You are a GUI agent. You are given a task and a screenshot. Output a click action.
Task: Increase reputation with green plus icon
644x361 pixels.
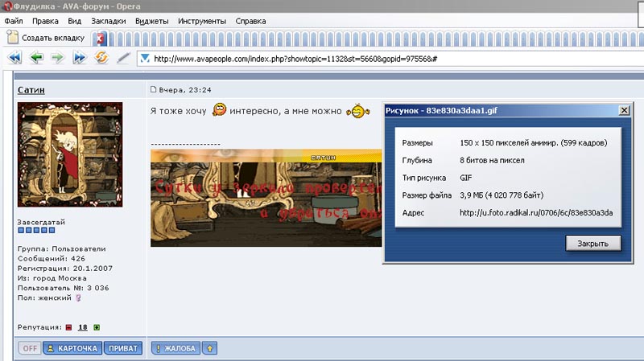click(x=97, y=327)
